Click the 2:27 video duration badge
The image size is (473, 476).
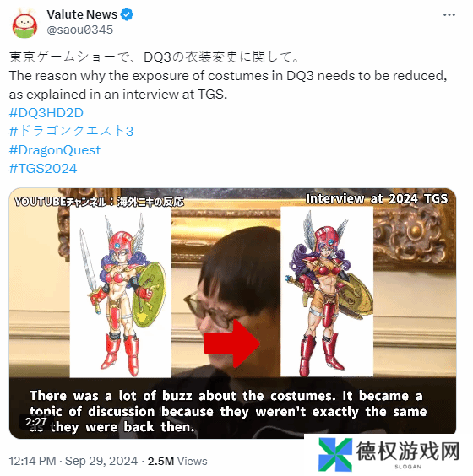click(x=35, y=422)
